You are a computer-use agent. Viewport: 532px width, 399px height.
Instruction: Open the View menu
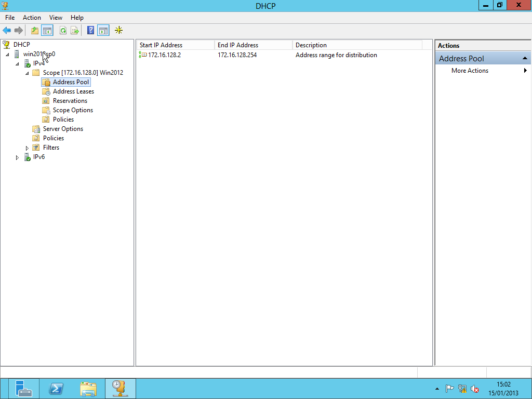[56, 18]
